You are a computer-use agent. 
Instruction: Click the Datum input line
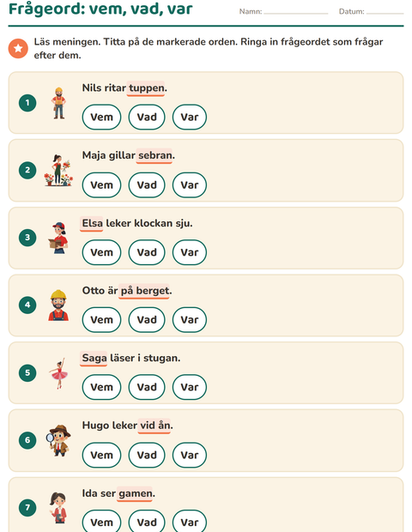(385, 11)
